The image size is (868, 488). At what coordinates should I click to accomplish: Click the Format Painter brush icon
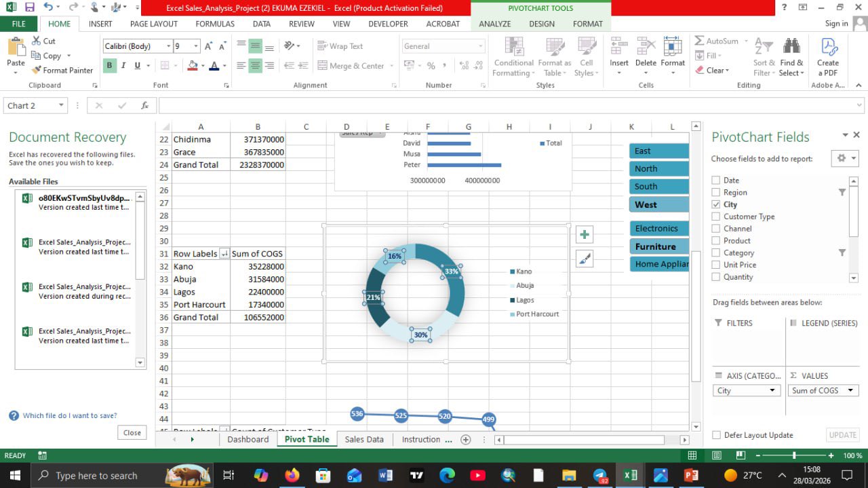pos(36,71)
